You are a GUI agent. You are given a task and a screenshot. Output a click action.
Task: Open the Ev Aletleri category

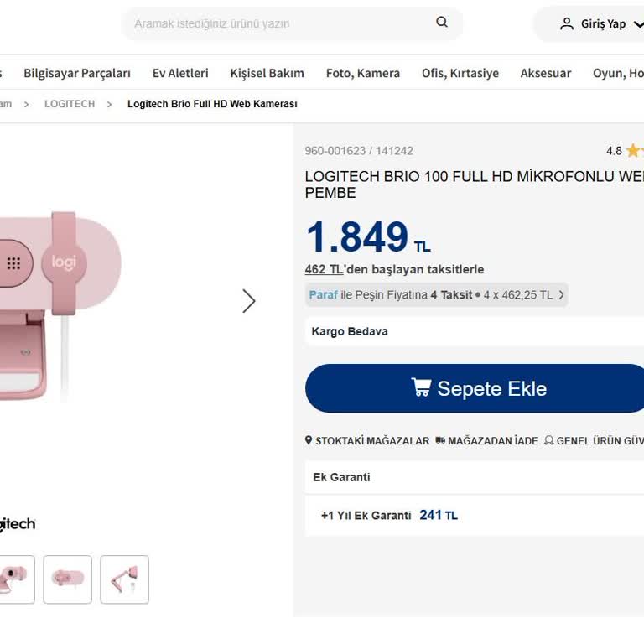180,73
